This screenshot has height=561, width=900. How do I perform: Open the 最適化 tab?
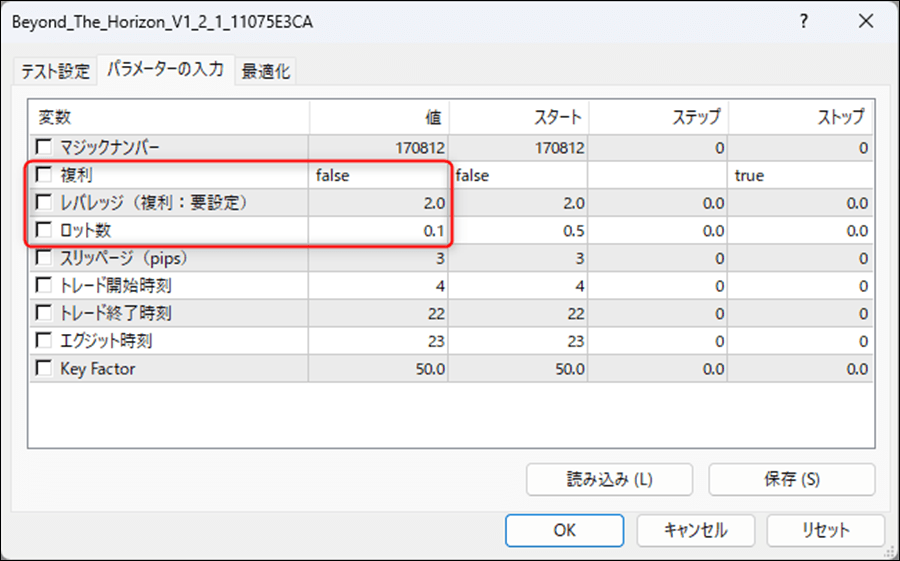tap(267, 71)
